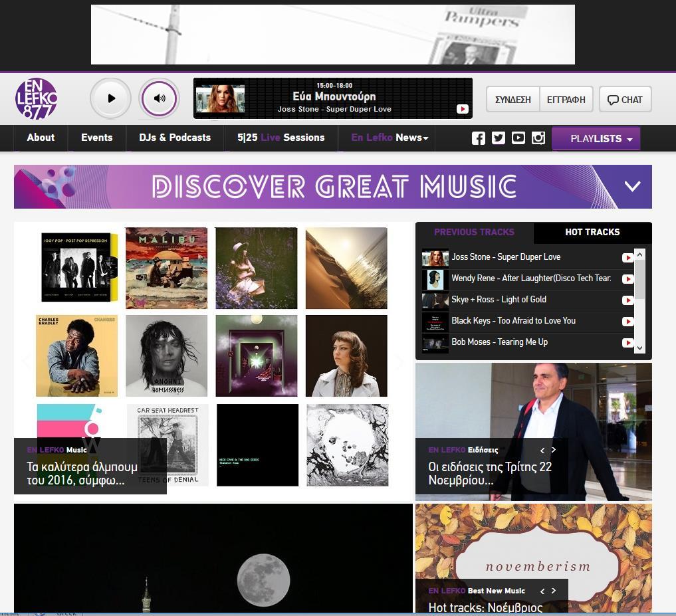Switch to the HOT TRACKS tab
Screen dimensions: 676x616
click(x=592, y=232)
